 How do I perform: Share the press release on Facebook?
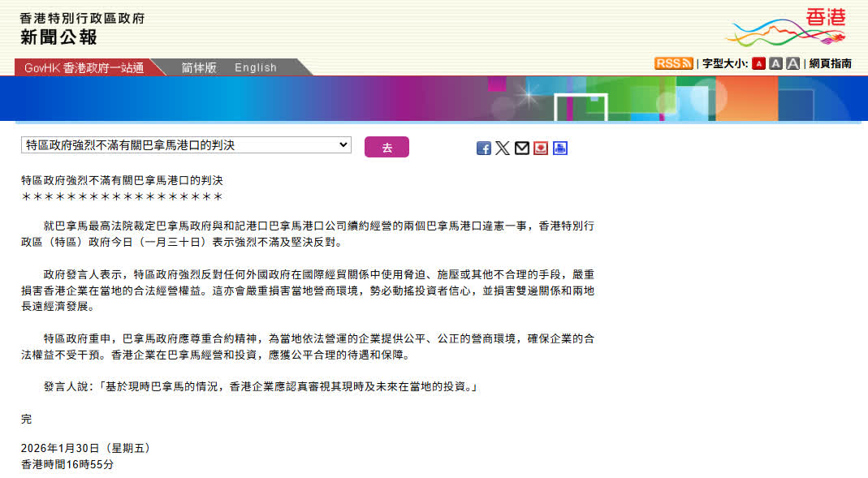click(x=484, y=148)
